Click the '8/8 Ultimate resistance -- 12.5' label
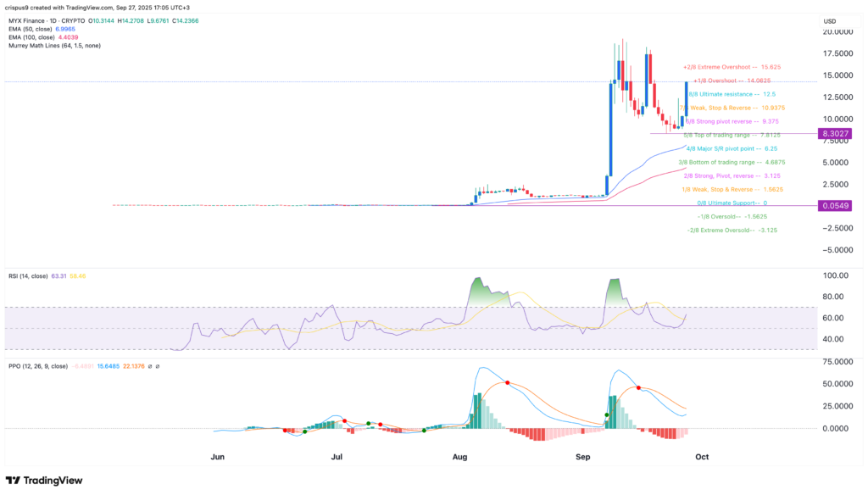Image resolution: width=868 pixels, height=495 pixels. pyautogui.click(x=732, y=94)
